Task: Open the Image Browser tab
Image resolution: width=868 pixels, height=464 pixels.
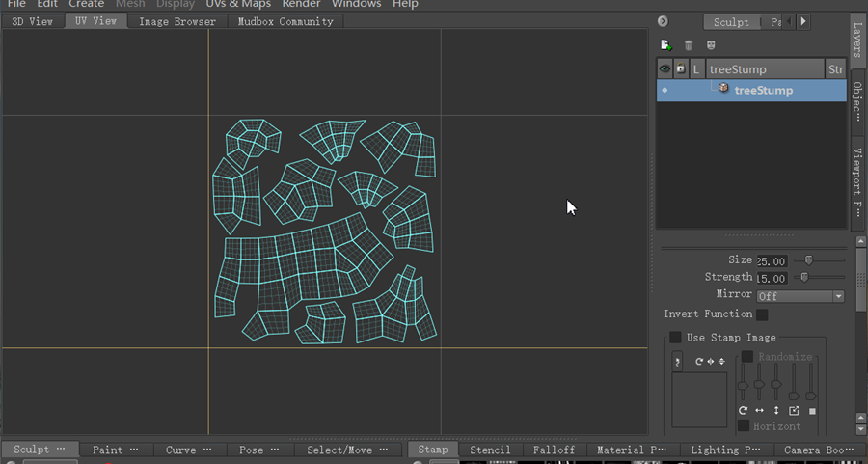Action: [x=177, y=21]
